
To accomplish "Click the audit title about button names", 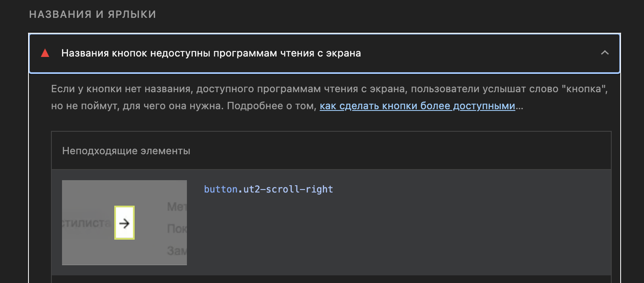I will click(211, 54).
